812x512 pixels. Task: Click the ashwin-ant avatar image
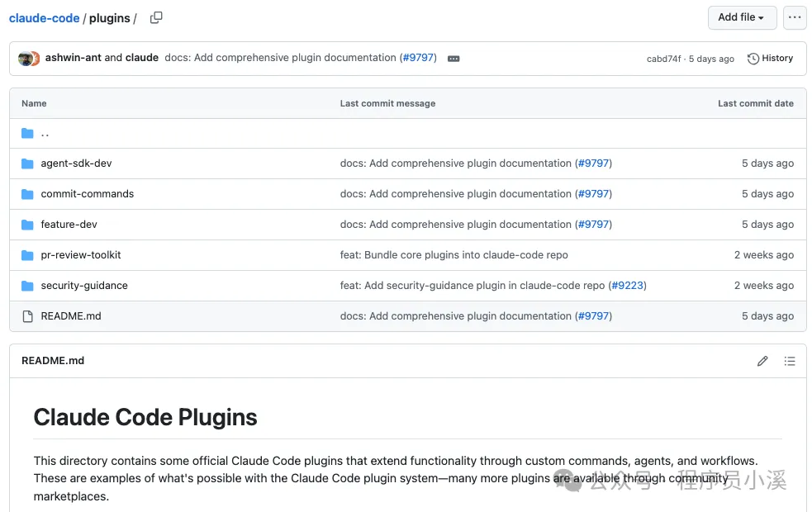26,59
